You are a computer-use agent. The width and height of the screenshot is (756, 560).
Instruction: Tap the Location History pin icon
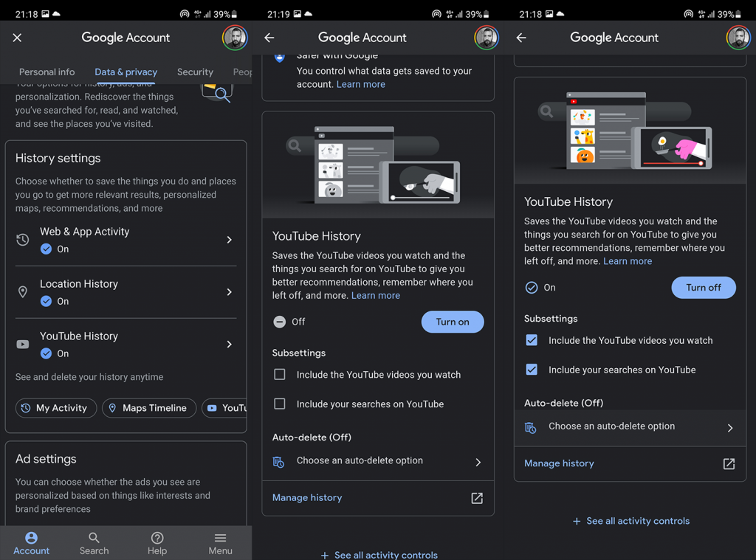pos(23,291)
